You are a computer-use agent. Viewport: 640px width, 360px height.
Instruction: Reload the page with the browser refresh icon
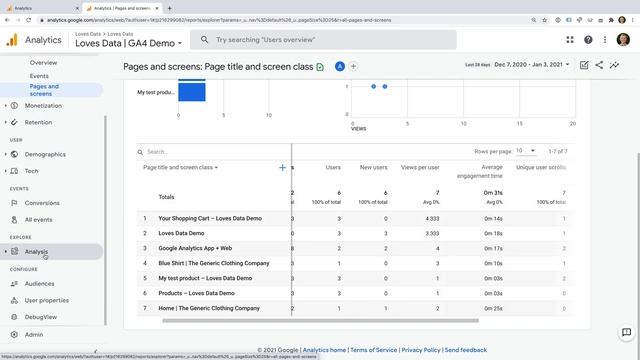coord(29,20)
